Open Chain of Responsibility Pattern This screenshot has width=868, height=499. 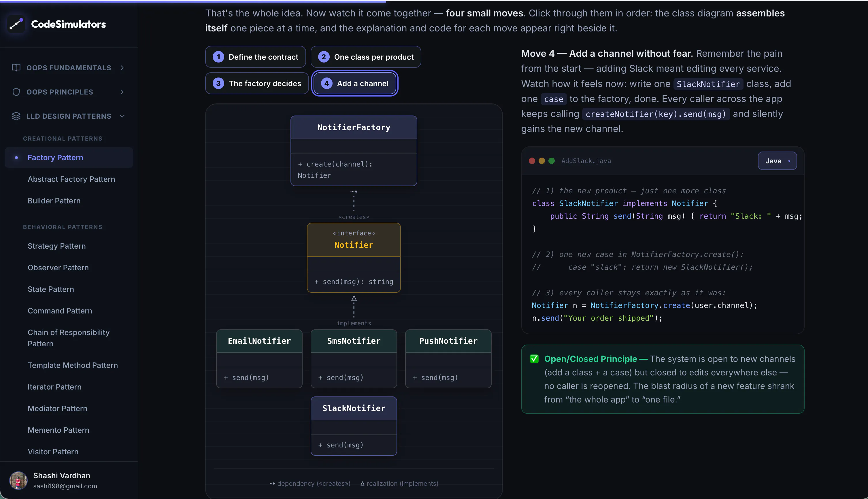point(69,338)
